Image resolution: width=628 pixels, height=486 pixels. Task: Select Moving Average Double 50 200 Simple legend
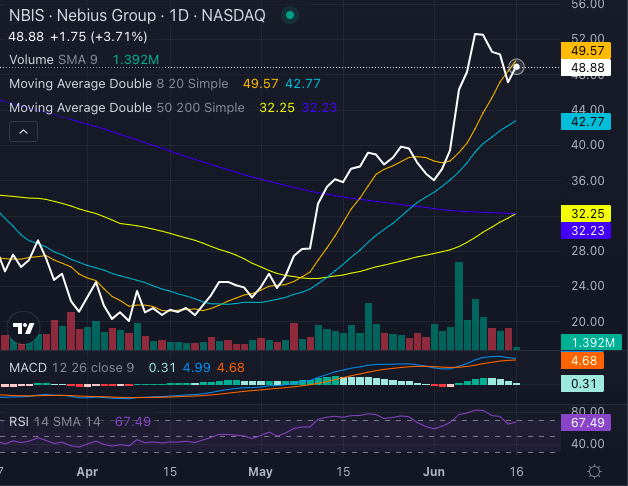pyautogui.click(x=127, y=107)
